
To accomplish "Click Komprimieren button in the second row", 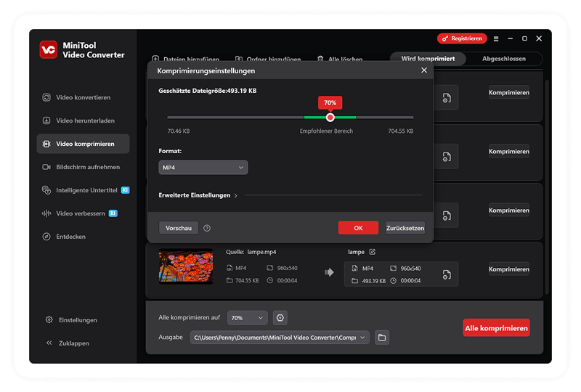I will click(x=509, y=151).
